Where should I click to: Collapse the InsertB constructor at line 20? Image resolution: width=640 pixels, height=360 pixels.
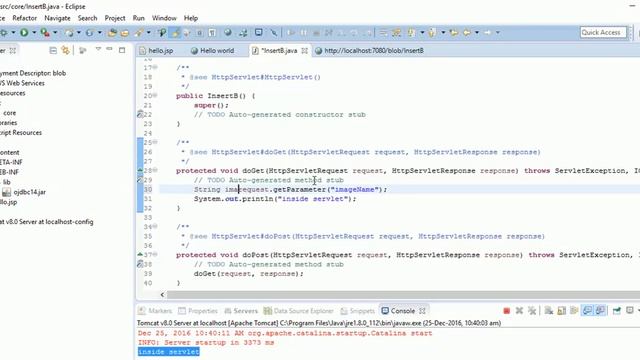point(155,96)
